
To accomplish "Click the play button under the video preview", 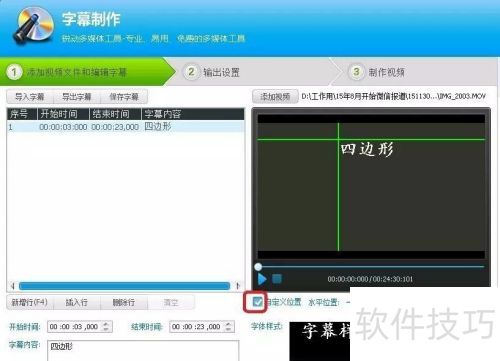I will (x=262, y=279).
